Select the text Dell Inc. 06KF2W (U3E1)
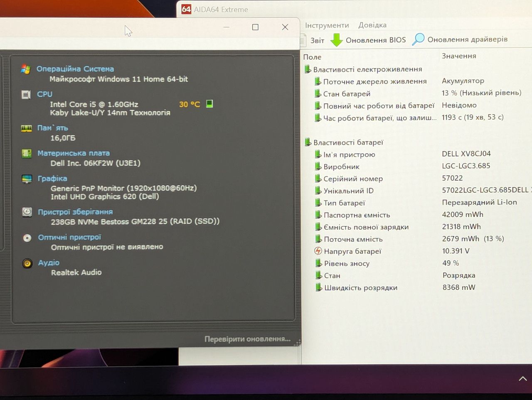 [x=96, y=163]
